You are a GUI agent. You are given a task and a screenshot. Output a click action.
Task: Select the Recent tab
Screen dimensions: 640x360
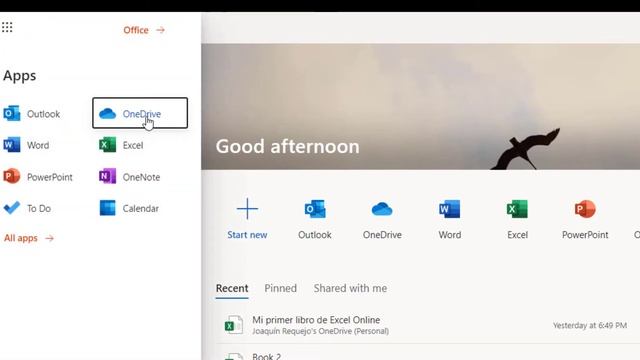[232, 288]
